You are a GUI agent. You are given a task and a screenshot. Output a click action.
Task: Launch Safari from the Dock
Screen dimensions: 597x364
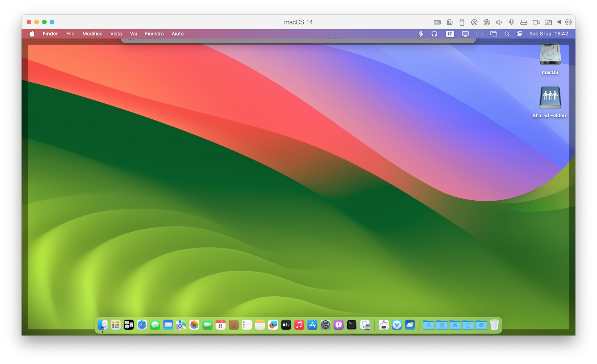coord(142,325)
